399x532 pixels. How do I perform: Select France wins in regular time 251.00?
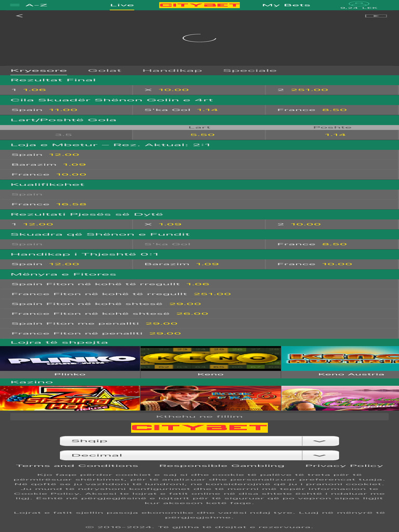199,294
